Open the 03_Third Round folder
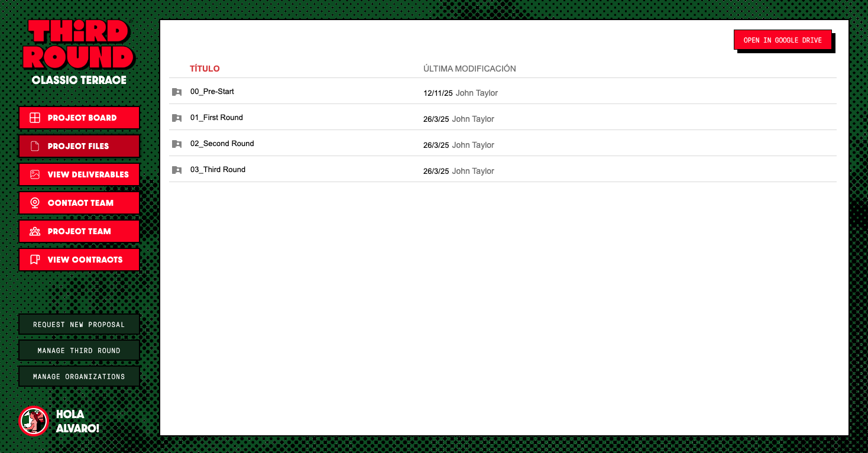868x453 pixels. (x=218, y=170)
